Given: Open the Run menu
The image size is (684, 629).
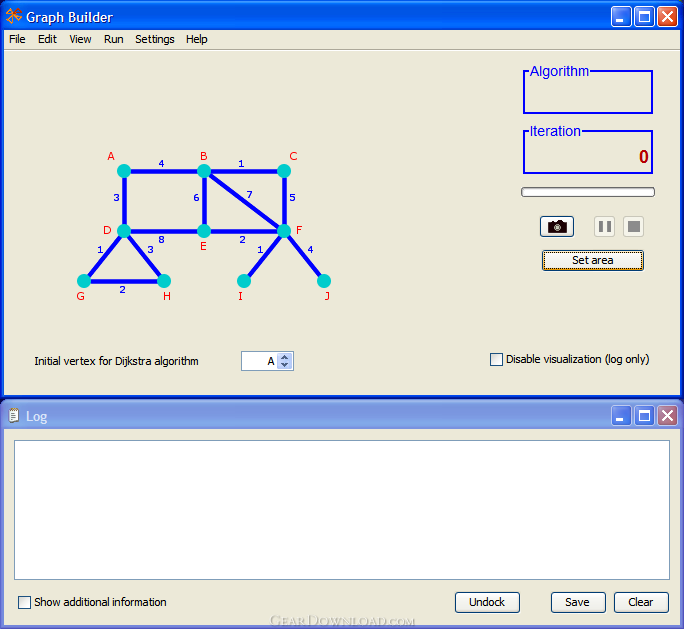Looking at the screenshot, I should 113,39.
